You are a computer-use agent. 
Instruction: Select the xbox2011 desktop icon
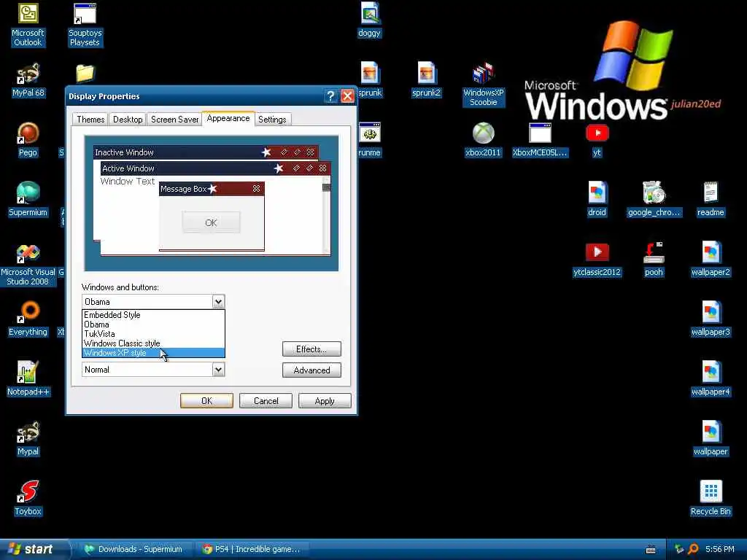point(483,140)
